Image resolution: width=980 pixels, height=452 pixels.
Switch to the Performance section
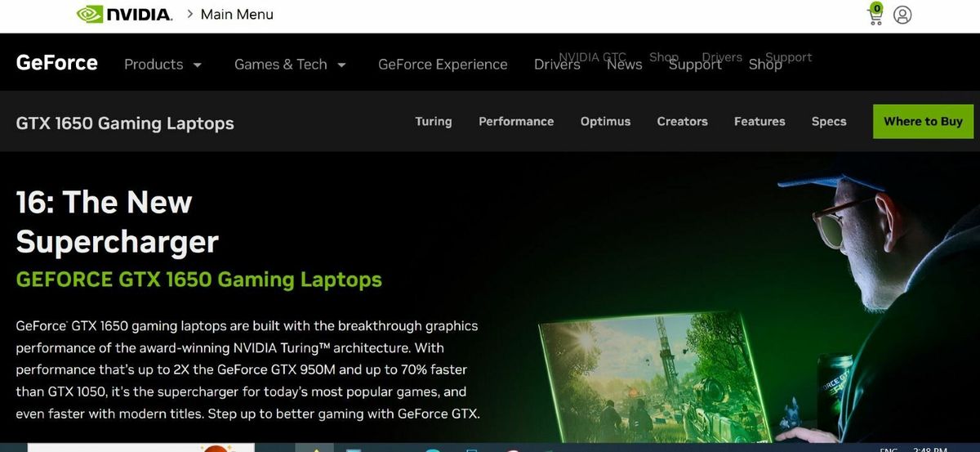point(516,121)
